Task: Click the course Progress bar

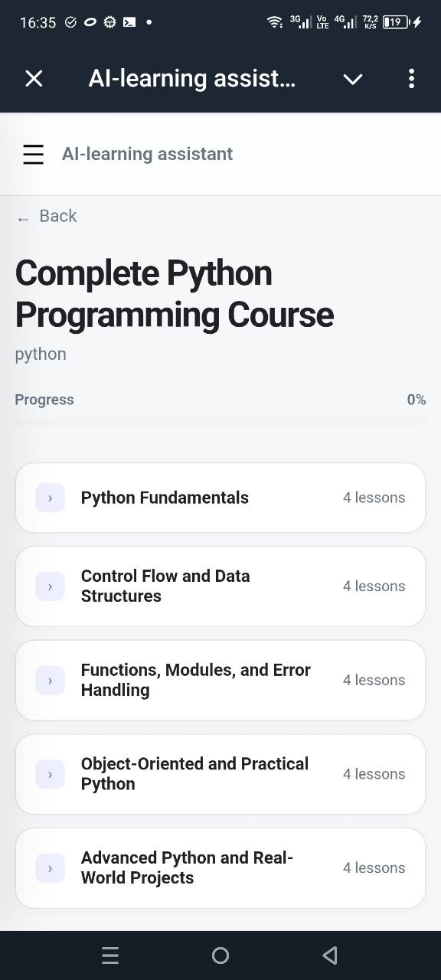Action: tap(220, 420)
